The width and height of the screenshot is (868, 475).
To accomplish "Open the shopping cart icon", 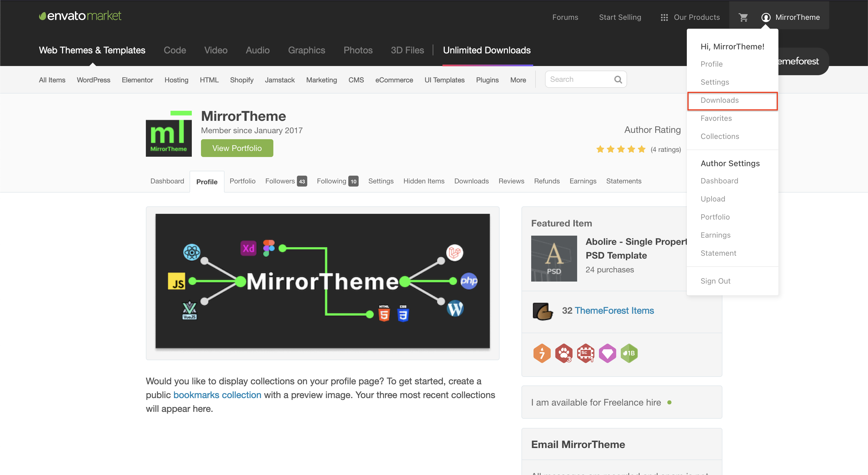I will [743, 17].
